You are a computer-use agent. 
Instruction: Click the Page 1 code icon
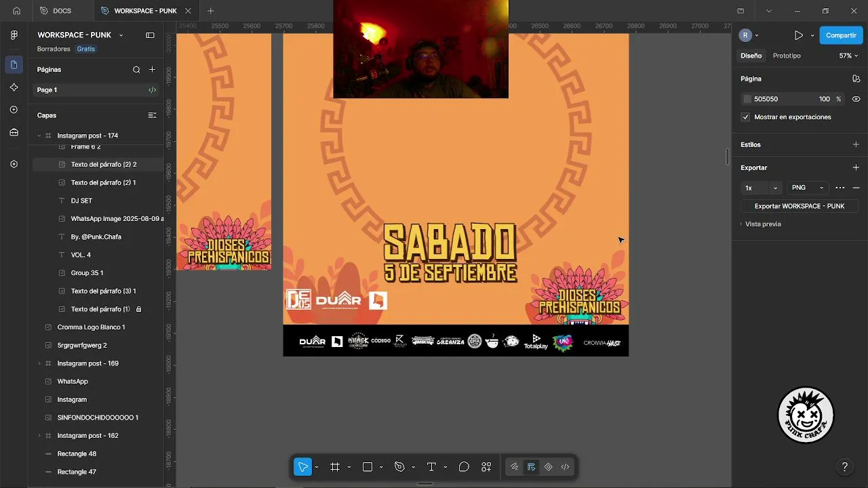(x=152, y=90)
